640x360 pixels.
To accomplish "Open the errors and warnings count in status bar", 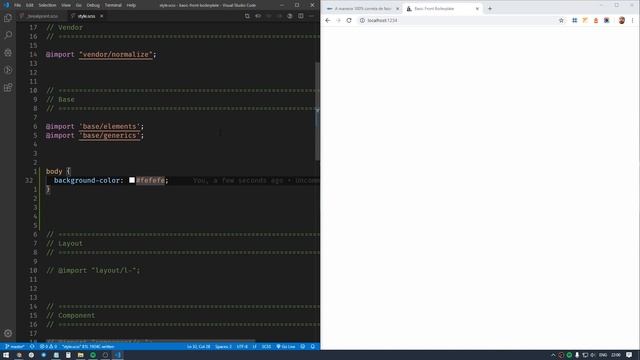I will point(48,347).
